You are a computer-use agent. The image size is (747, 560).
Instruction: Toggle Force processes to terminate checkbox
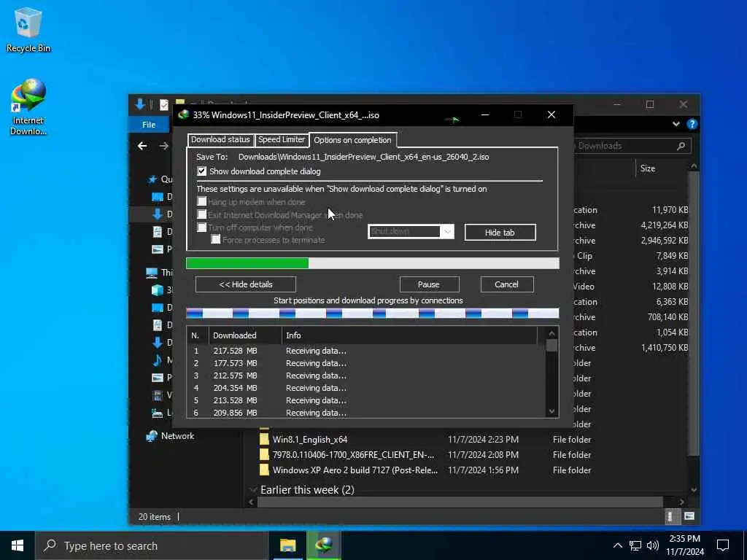tap(216, 239)
